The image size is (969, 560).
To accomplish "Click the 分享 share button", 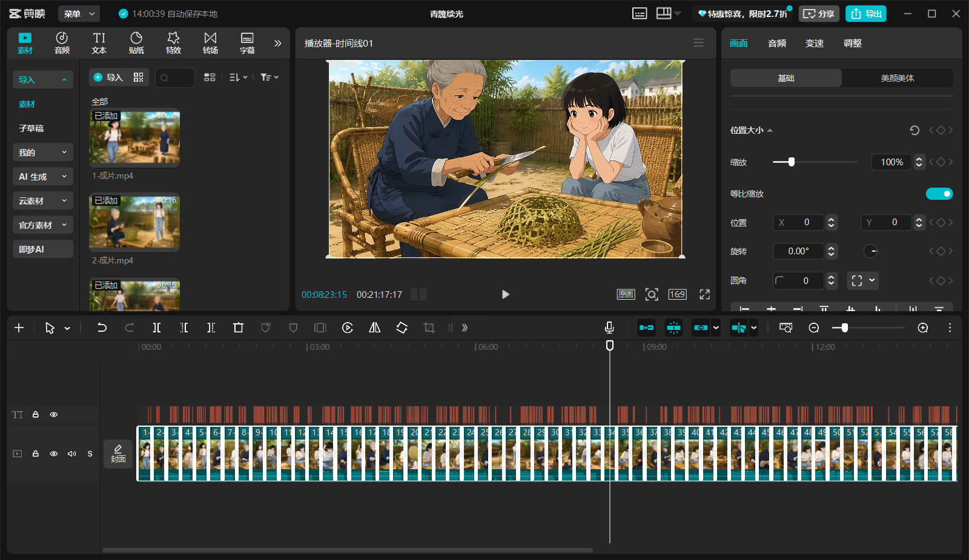I will 819,13.
